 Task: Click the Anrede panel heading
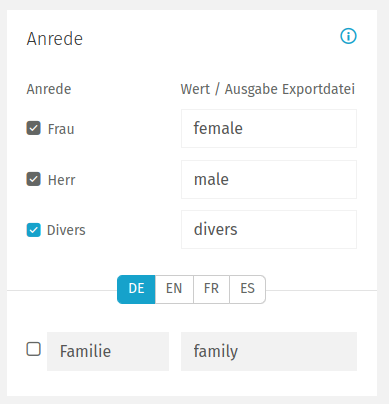[55, 39]
